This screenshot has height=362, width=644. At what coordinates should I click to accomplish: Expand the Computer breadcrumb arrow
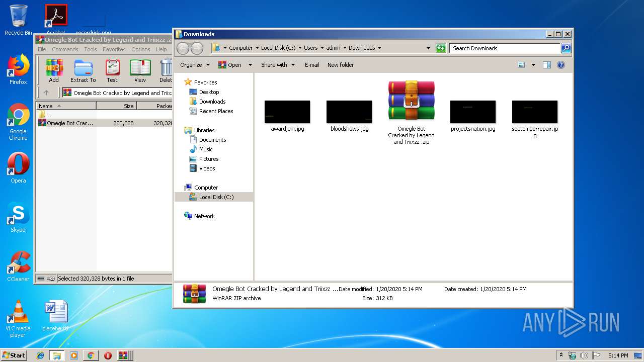pos(256,48)
